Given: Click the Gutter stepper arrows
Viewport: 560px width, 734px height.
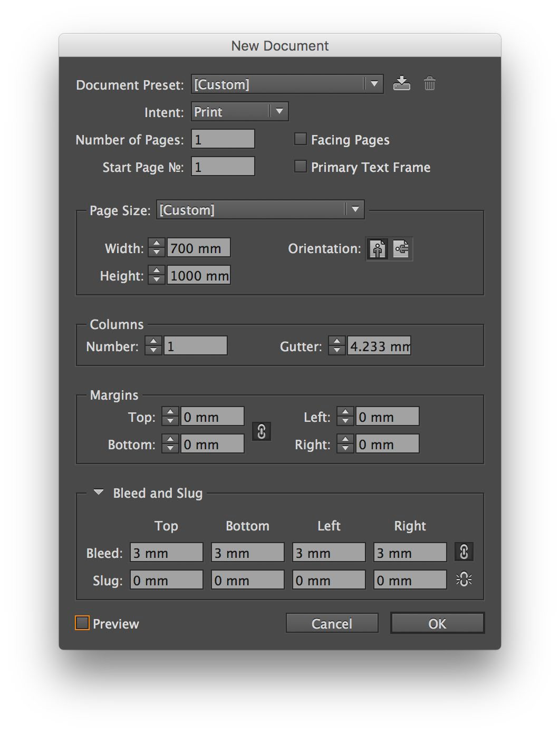Looking at the screenshot, I should (x=336, y=346).
